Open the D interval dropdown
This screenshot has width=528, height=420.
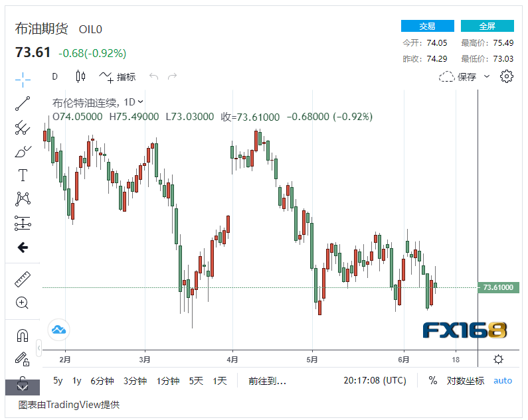coord(55,76)
